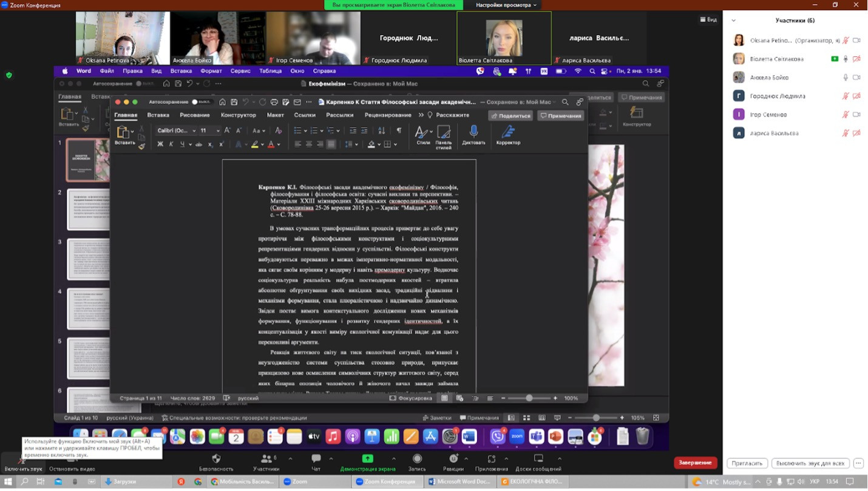
Task: Open the Корректор editor tool in Word
Action: coord(508,132)
